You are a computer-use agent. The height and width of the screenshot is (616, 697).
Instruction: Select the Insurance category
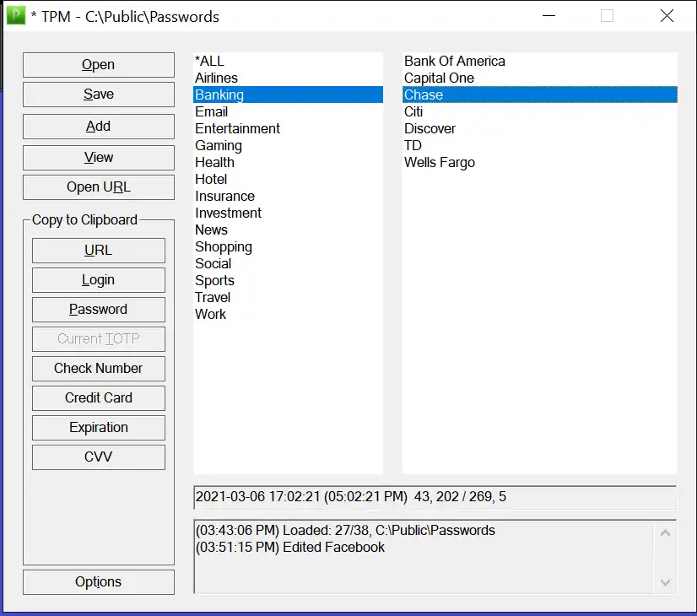pos(288,196)
